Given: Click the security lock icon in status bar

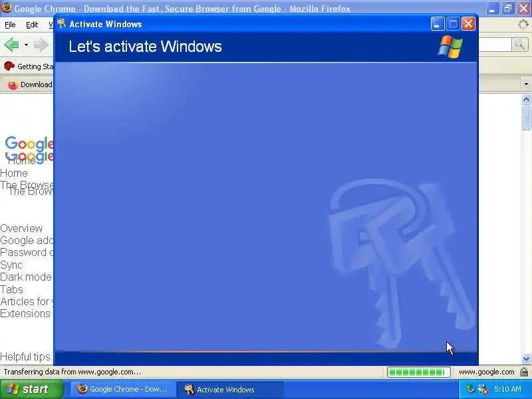Looking at the screenshot, I should tap(524, 372).
